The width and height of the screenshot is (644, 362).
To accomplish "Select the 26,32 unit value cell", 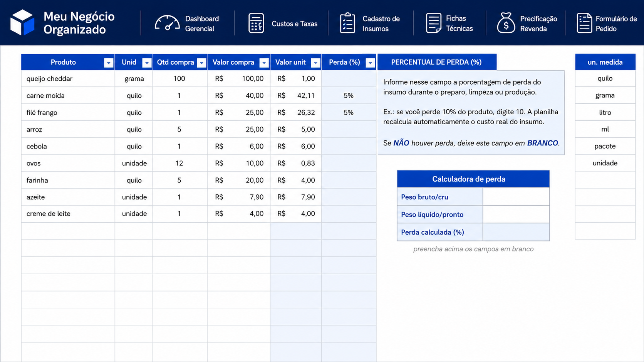I will point(296,112).
